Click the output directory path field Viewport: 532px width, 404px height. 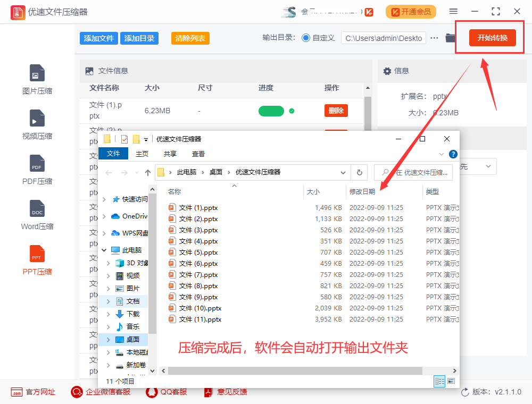[384, 38]
